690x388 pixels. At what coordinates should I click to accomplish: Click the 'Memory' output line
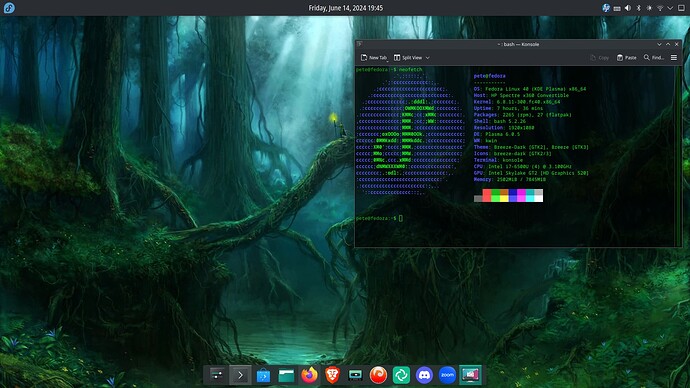click(510, 179)
